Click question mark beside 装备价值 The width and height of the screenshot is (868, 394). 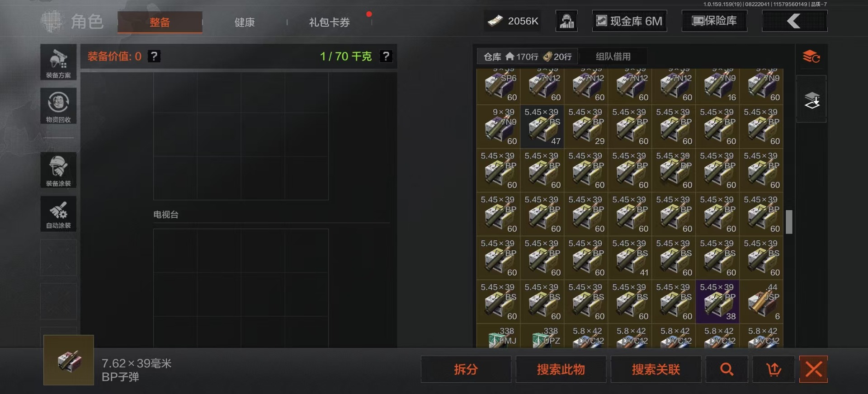click(x=154, y=56)
